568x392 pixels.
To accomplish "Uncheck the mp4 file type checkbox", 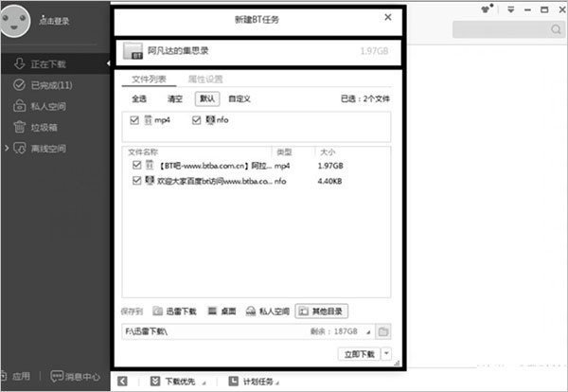I will pos(134,120).
